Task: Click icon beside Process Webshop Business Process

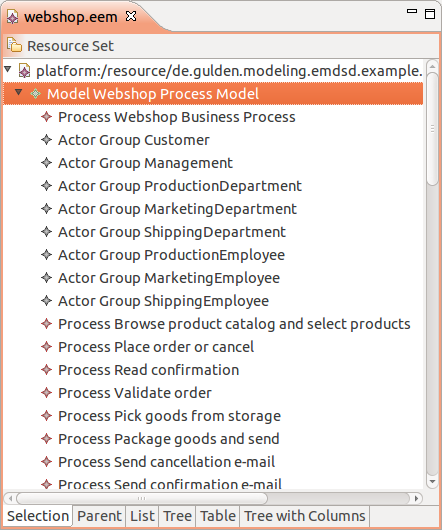Action: click(x=46, y=117)
